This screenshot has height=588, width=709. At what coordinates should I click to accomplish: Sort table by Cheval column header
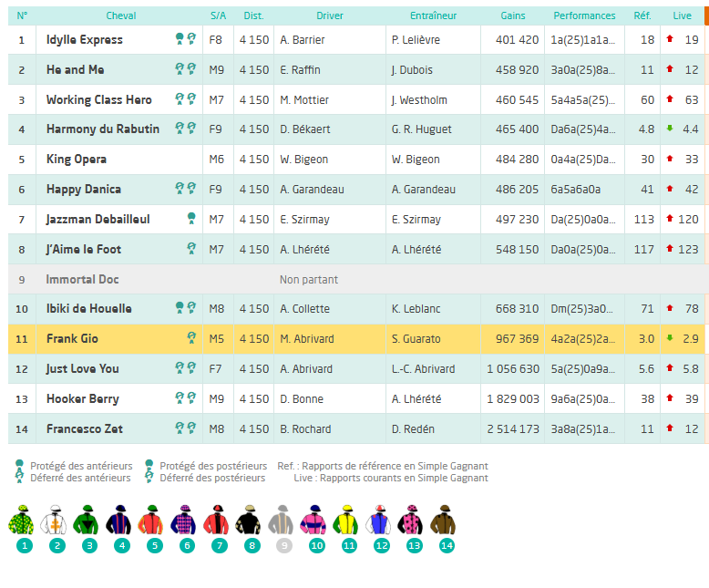click(121, 15)
